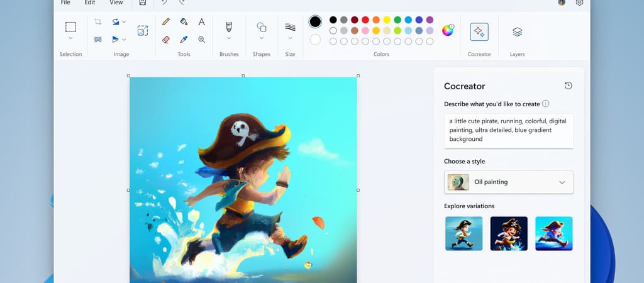644x283 pixels.
Task: Activate the Color picker eyedropper tool
Action: (x=184, y=39)
